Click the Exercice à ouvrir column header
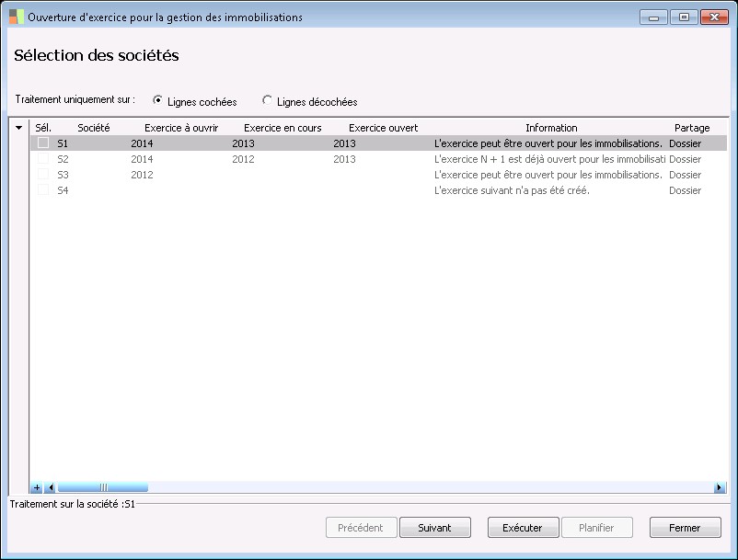The height and width of the screenshot is (560, 738). [181, 128]
